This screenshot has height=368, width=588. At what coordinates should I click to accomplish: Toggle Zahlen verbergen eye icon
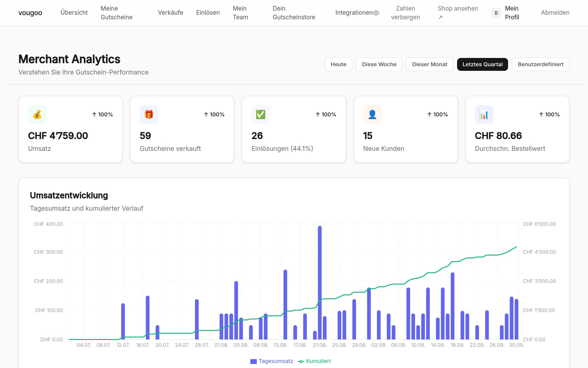pos(376,13)
